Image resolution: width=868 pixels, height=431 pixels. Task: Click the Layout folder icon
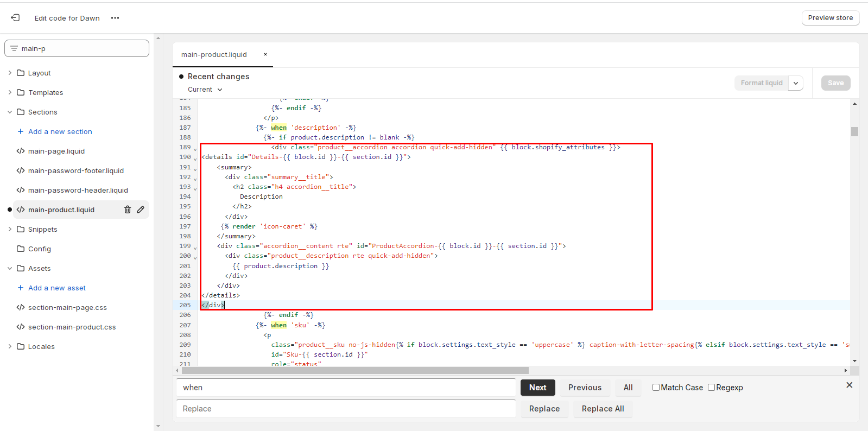(x=21, y=73)
